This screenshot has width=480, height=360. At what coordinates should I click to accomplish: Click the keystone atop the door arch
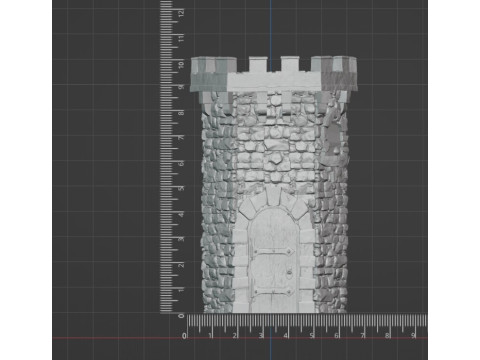point(273,195)
